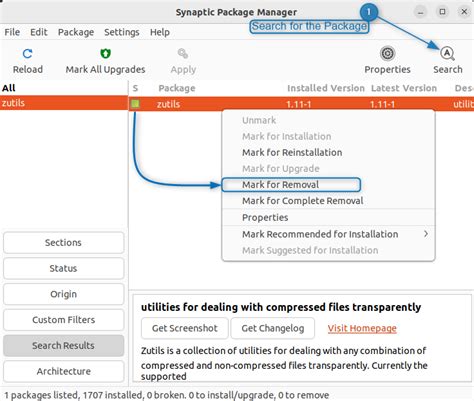Screen dimensions: 474x401
Task: Expand Mark Recommended for Installation submenu arrow
Action: pos(426,234)
